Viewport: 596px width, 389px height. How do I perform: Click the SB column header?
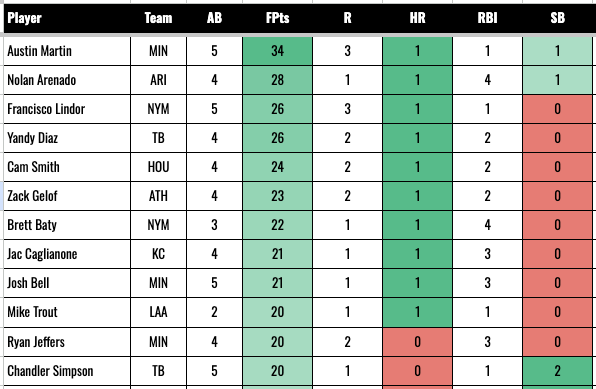(557, 18)
